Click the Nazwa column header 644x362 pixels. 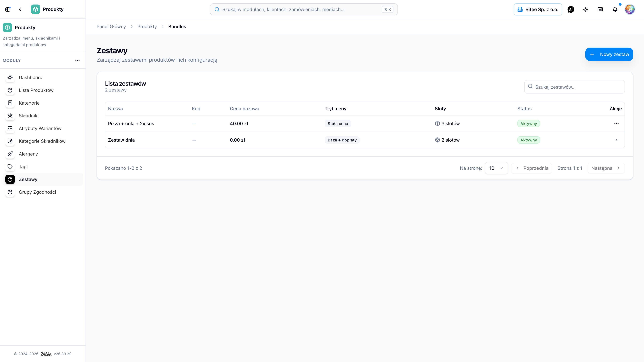point(115,109)
